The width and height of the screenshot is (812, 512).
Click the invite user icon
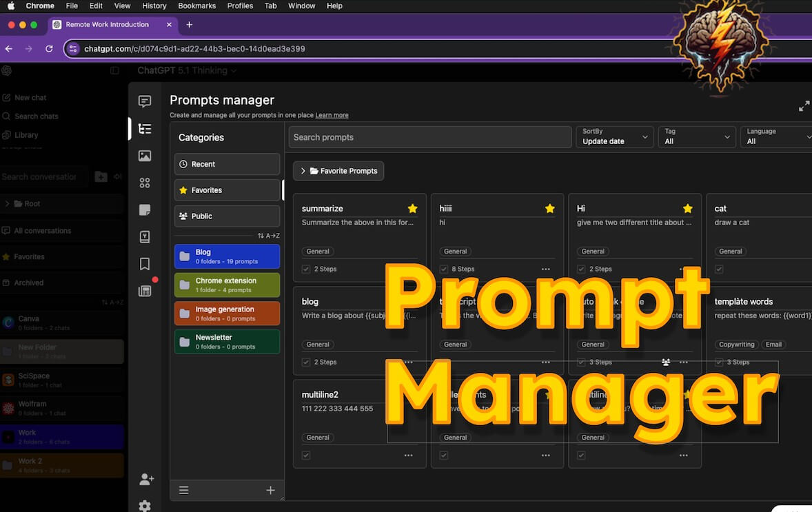click(146, 480)
